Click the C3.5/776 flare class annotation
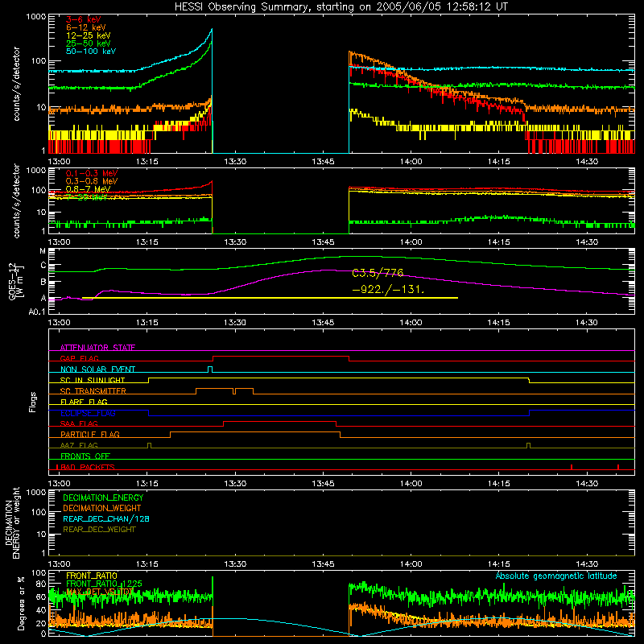 (x=378, y=273)
